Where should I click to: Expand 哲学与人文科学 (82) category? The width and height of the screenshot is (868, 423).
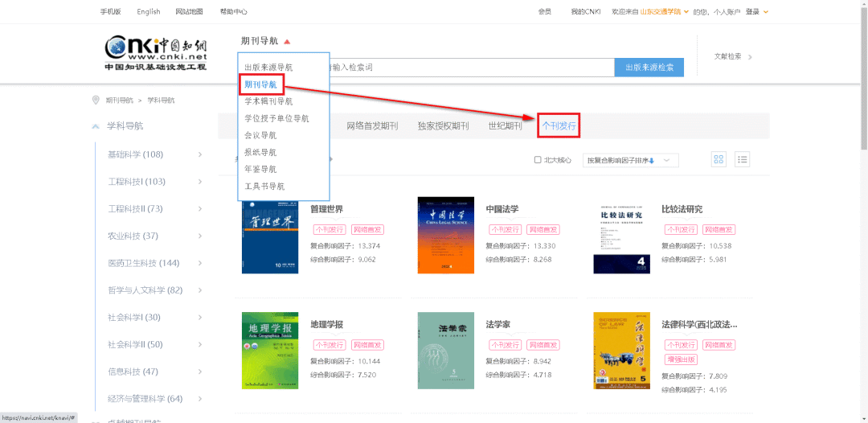pyautogui.click(x=200, y=290)
